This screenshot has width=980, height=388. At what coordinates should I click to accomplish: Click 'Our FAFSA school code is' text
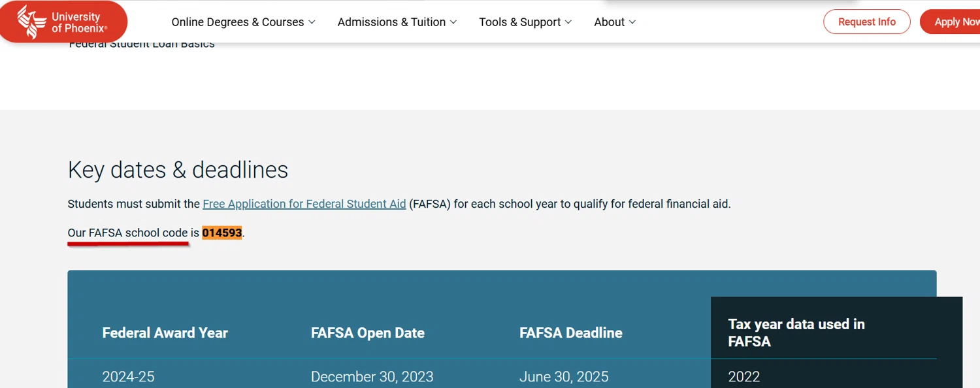[133, 233]
